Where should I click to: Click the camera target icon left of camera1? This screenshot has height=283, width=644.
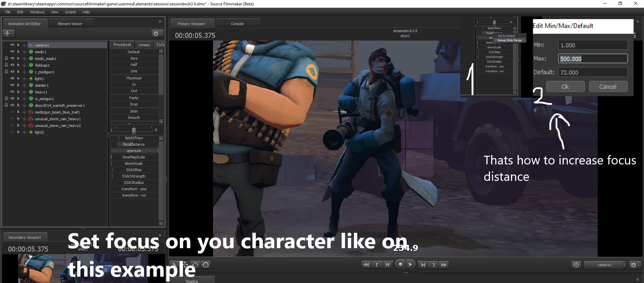[x=576, y=265]
